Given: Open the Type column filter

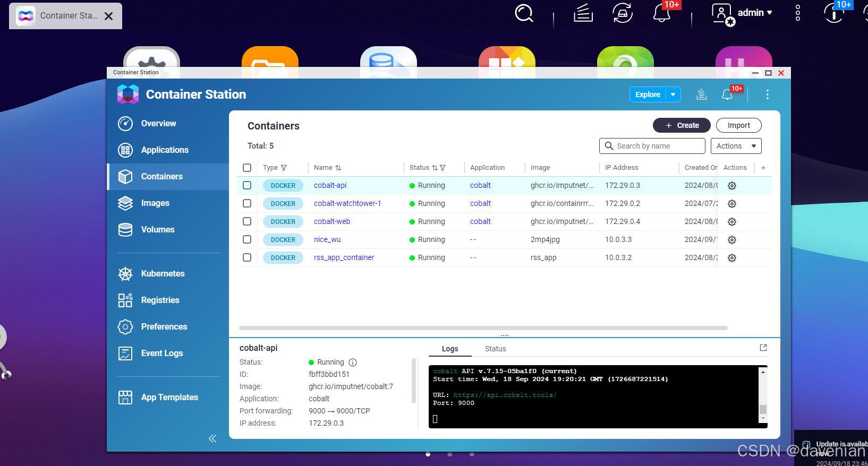Looking at the screenshot, I should coord(284,168).
